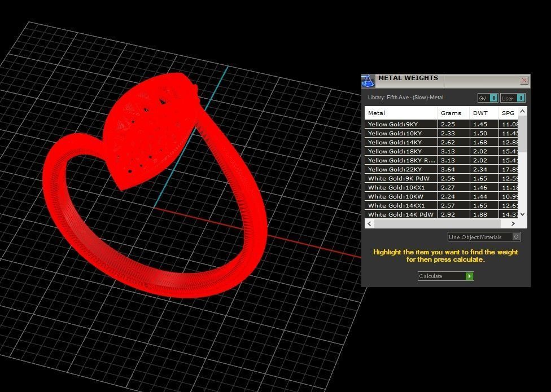
Task: Select the Yellow Gold:9KY row
Action: [441, 124]
